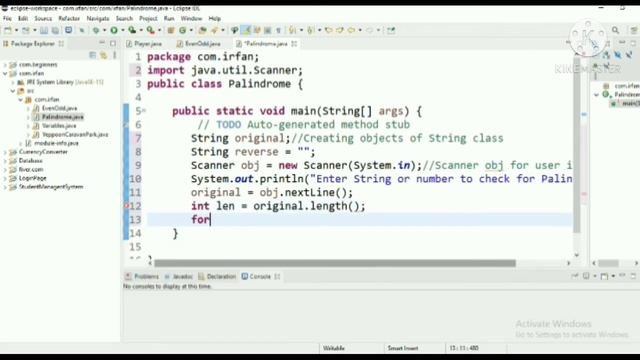Switch to the Problems tab
The width and height of the screenshot is (640, 360).
(x=142, y=277)
